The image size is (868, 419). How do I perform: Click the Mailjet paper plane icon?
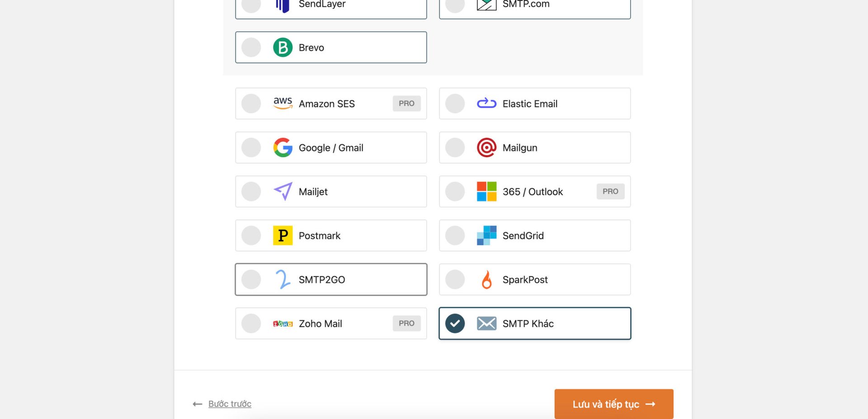[x=283, y=191]
